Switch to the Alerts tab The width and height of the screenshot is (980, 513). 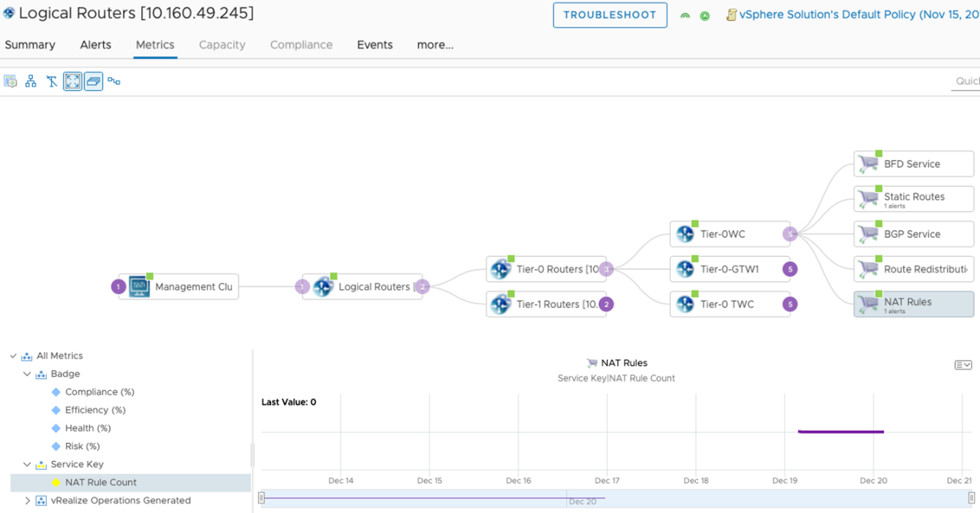[x=95, y=45]
